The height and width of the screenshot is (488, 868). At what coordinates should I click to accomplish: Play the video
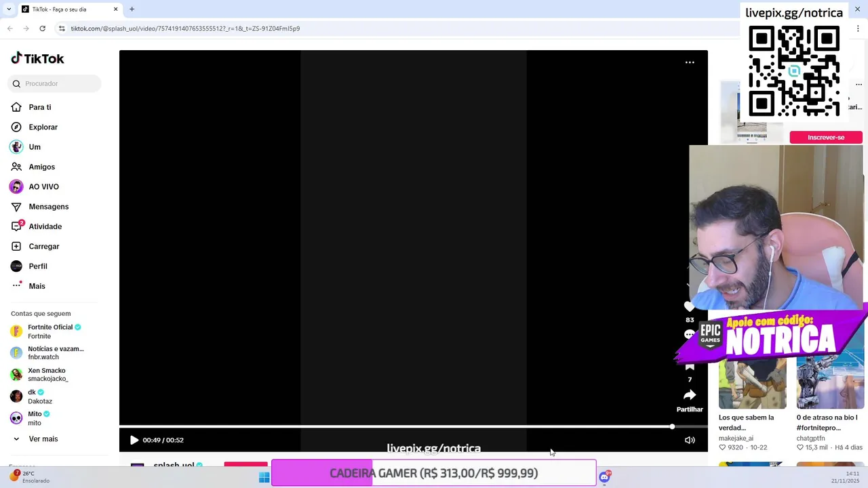pyautogui.click(x=134, y=440)
